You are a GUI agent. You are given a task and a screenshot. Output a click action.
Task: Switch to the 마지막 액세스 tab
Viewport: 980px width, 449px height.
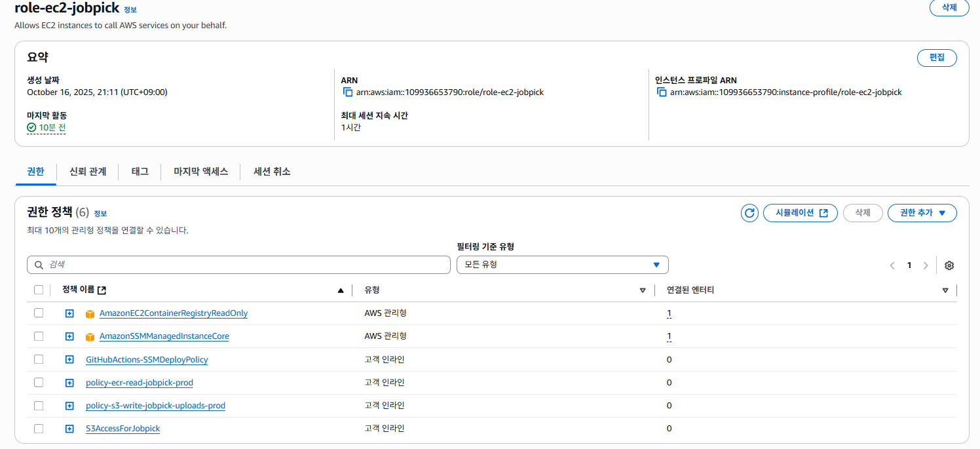pos(200,172)
